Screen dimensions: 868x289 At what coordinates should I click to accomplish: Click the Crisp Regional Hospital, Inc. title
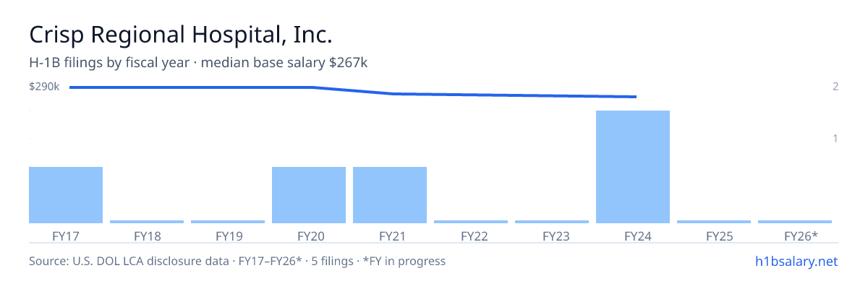[181, 35]
